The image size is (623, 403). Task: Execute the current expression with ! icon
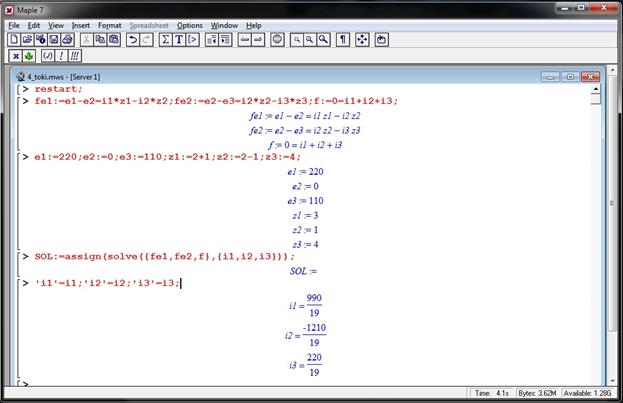click(x=61, y=56)
